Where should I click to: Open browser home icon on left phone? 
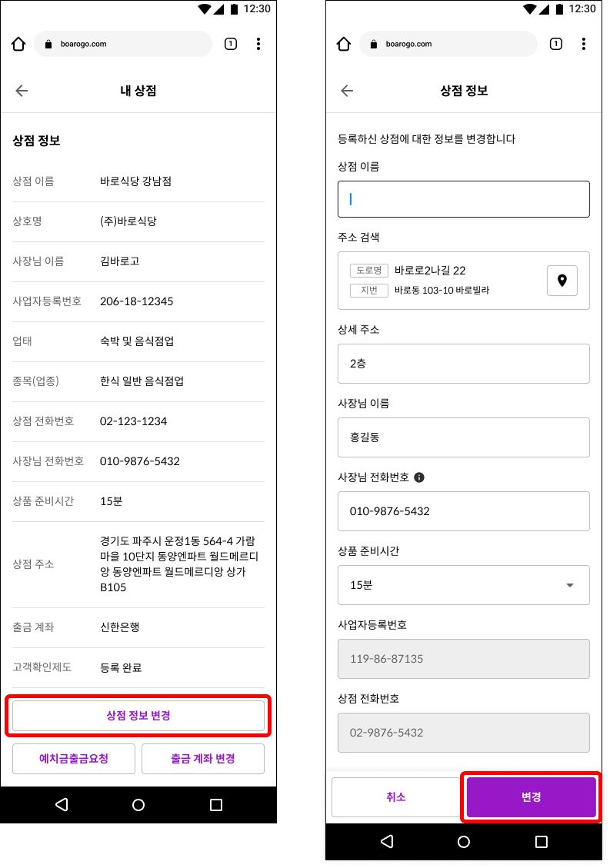click(18, 44)
